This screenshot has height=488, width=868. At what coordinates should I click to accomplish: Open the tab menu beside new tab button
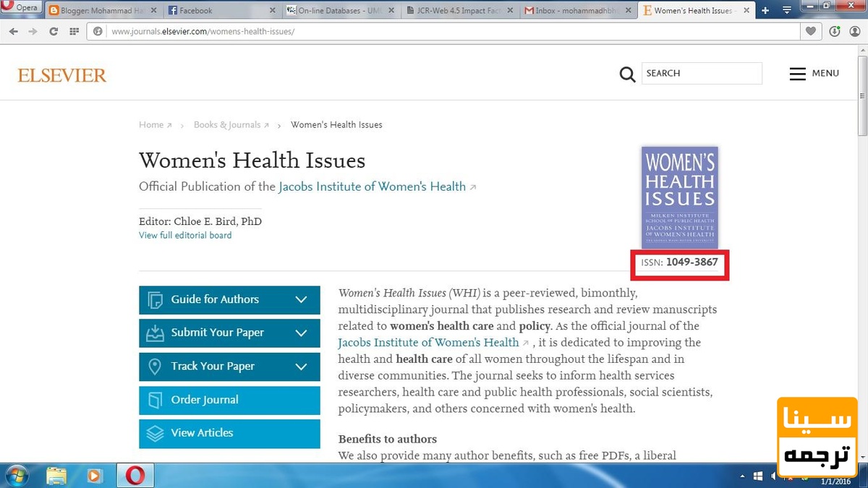pos(786,10)
